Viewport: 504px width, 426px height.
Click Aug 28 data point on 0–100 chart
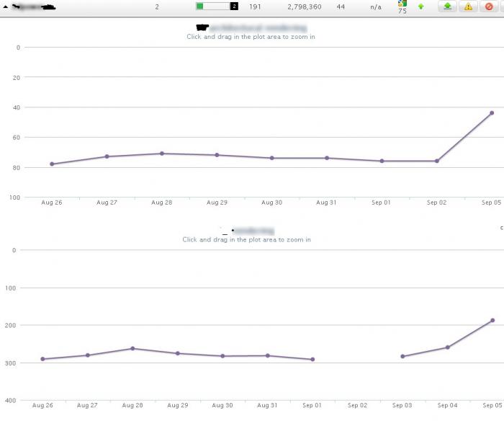point(162,154)
